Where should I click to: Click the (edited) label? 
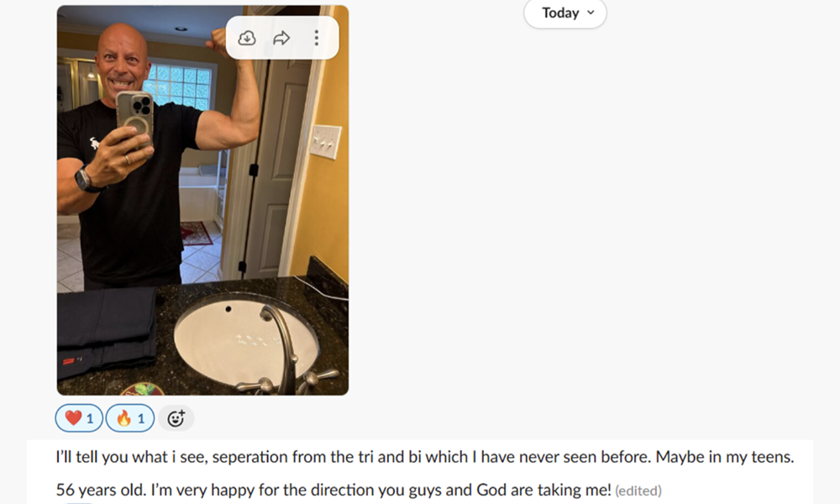[x=638, y=491]
